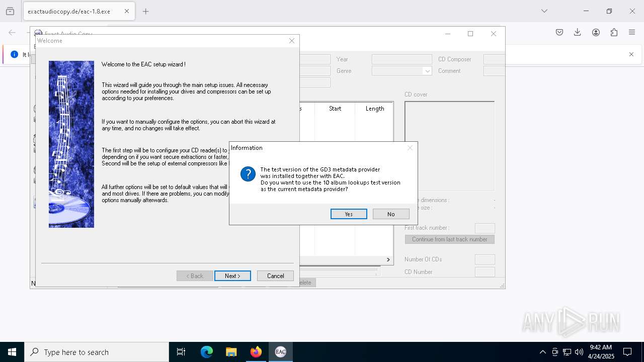The height and width of the screenshot is (362, 644).
Task: Open Firefox downloads panel
Action: coord(578,32)
